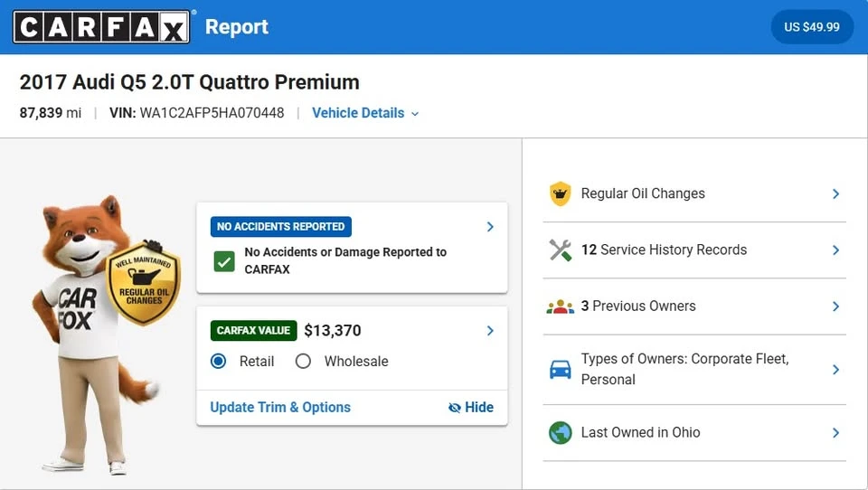Open 3 Previous Owners details
Image resolution: width=868 pixels, height=490 pixels.
point(694,306)
